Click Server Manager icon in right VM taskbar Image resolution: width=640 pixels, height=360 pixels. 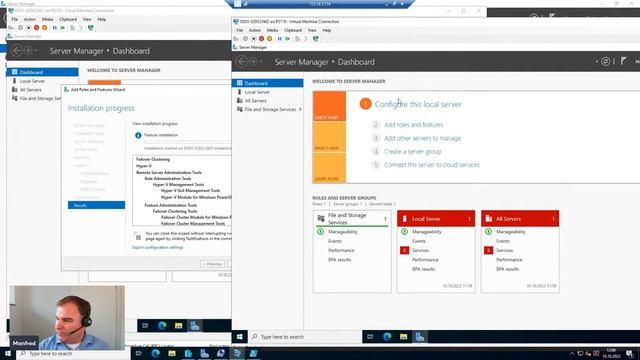pos(420,337)
